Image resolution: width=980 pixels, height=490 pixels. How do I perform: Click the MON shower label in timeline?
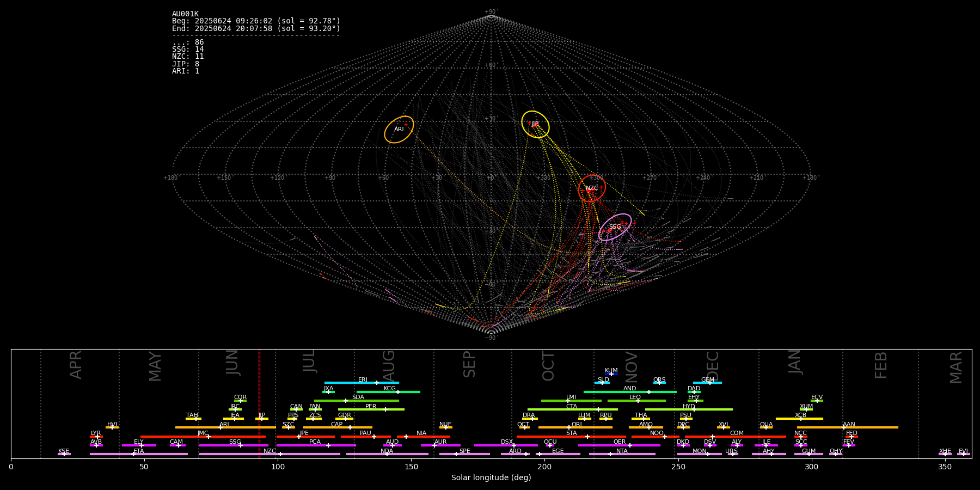pos(700,451)
